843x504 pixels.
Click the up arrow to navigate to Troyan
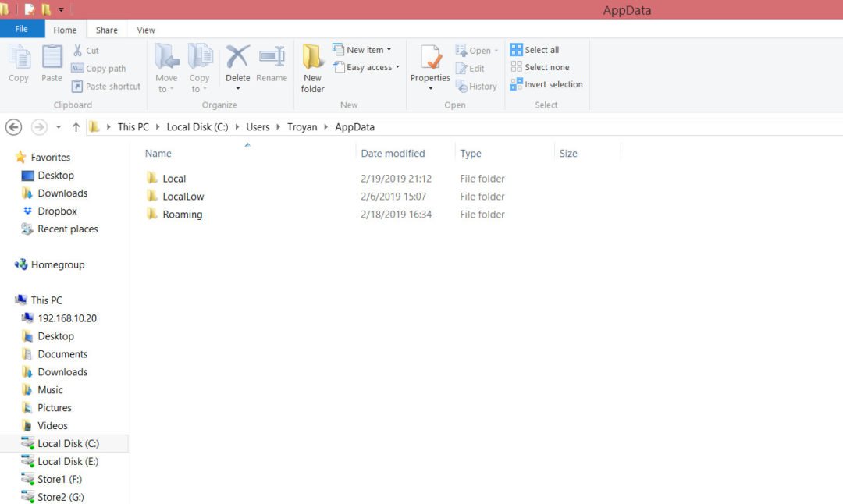[76, 126]
